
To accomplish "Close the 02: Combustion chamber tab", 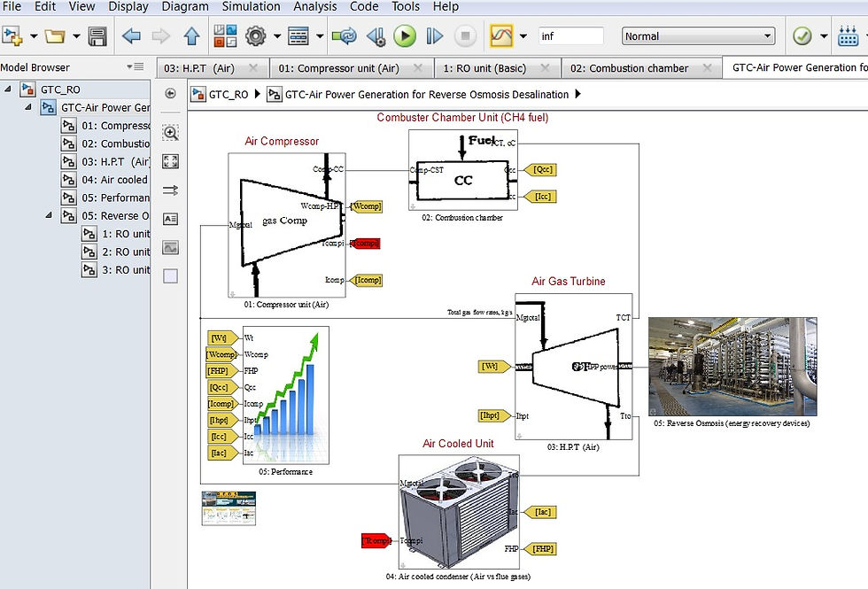I will [707, 68].
